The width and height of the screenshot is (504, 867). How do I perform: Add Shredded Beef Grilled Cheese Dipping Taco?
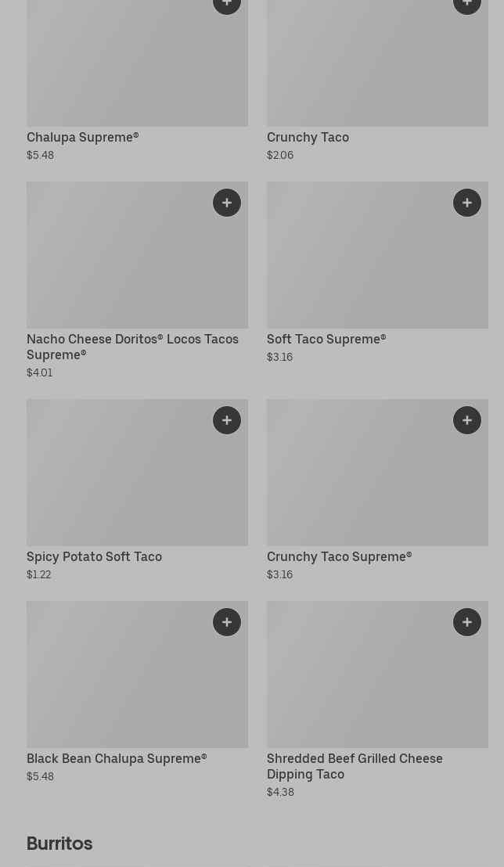(467, 622)
